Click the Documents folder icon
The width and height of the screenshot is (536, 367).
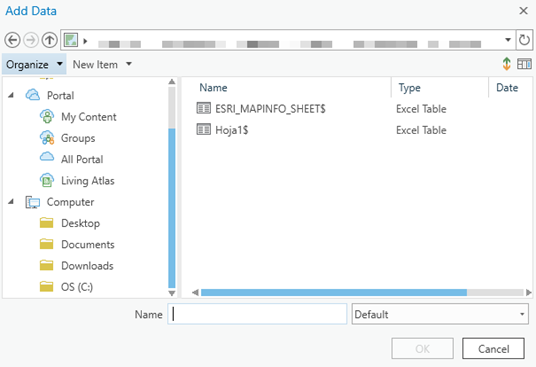click(46, 244)
